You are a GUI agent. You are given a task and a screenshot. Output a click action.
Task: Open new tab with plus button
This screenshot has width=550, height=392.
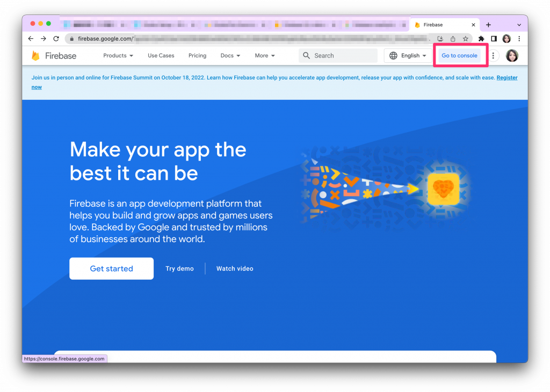click(488, 25)
